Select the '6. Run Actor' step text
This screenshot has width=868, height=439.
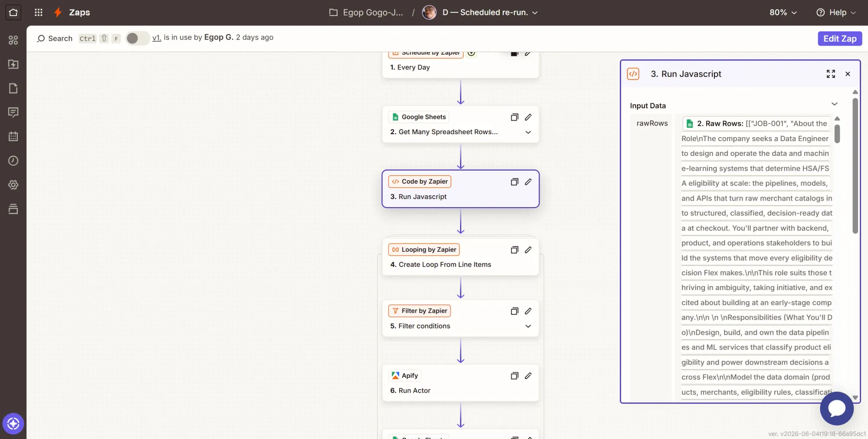[410, 391]
